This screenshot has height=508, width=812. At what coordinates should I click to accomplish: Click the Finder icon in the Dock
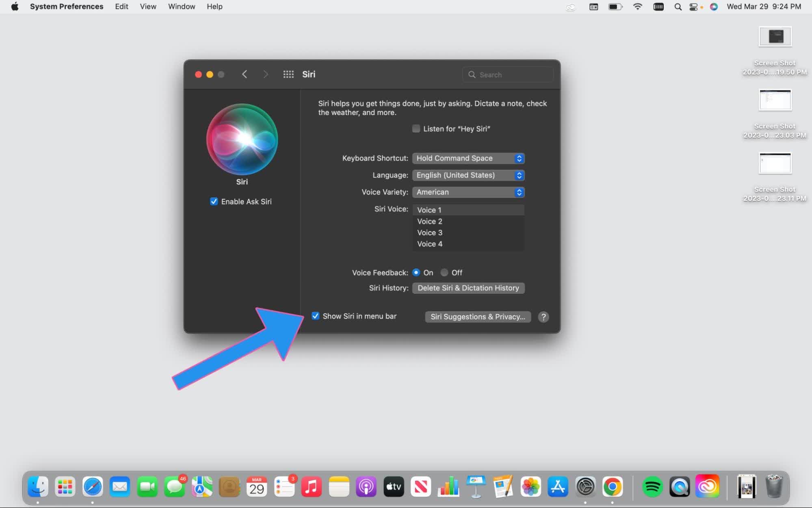click(x=37, y=486)
